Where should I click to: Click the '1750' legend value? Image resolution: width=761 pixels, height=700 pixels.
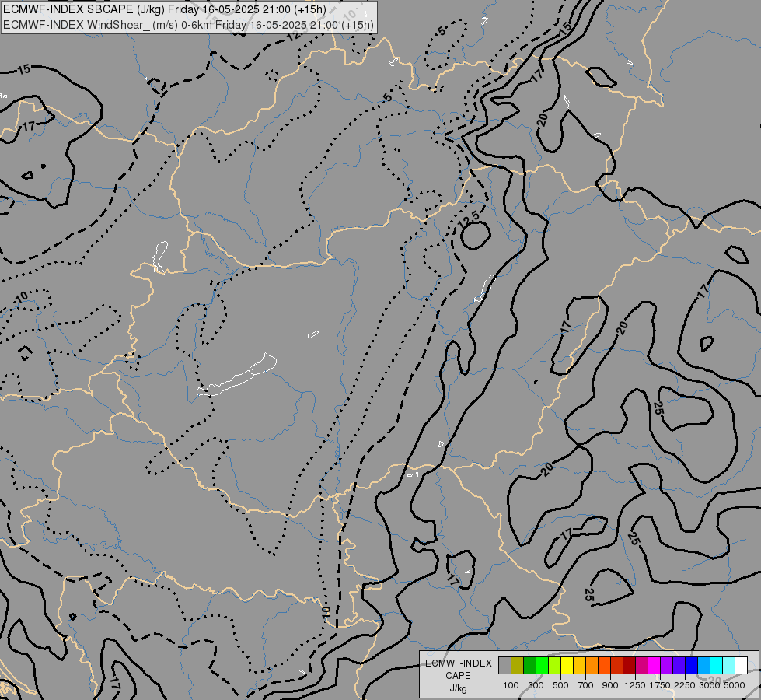coord(660,685)
